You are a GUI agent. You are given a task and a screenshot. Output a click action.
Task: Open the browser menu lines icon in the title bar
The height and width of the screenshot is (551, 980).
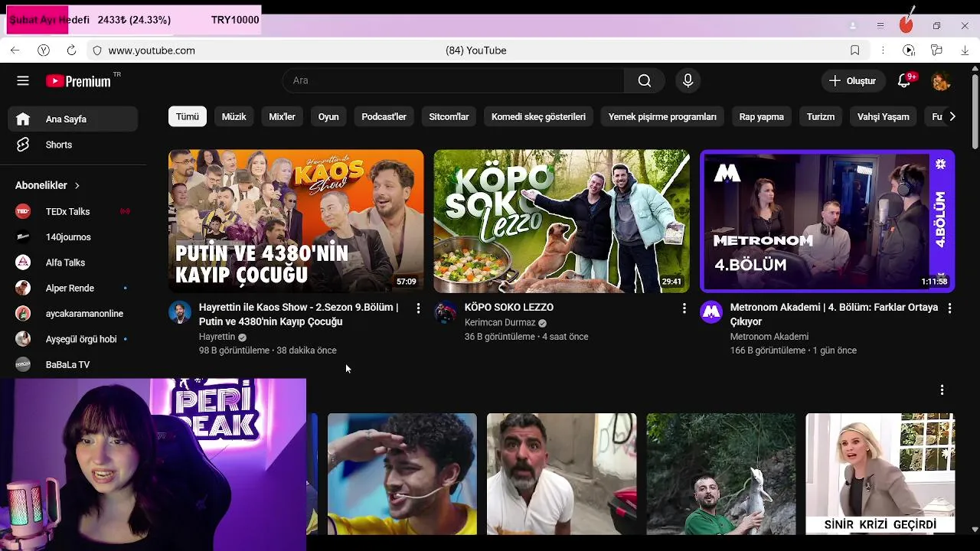point(880,25)
